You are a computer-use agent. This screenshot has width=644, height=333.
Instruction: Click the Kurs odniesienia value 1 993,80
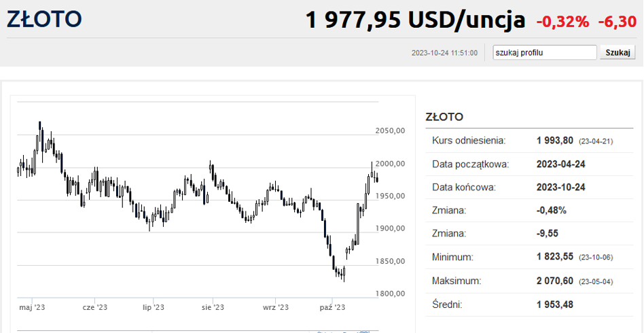555,141
